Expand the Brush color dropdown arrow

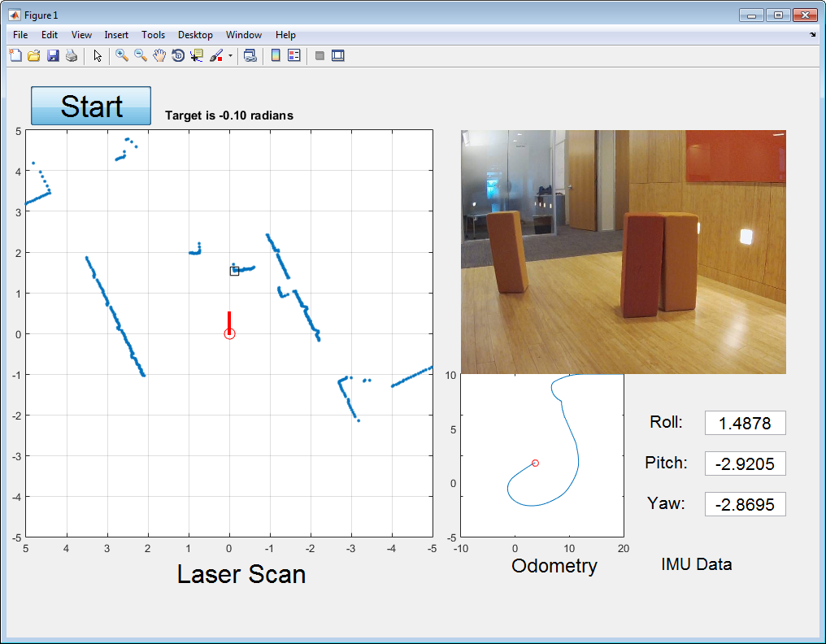pos(230,56)
